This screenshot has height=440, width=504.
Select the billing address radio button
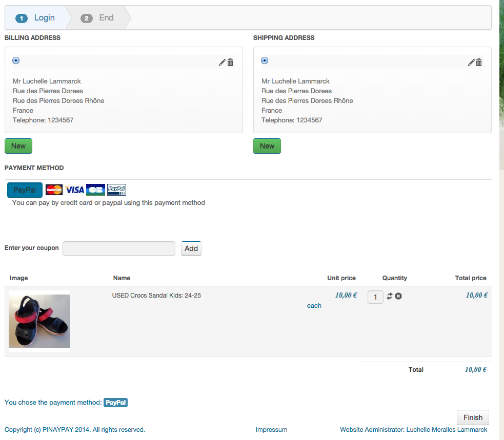pyautogui.click(x=16, y=60)
